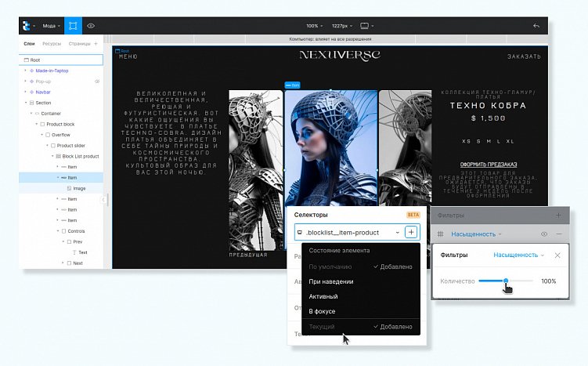This screenshot has width=588, height=366.
Task: Collapse the Section layer tree arrow
Action: 26,103
